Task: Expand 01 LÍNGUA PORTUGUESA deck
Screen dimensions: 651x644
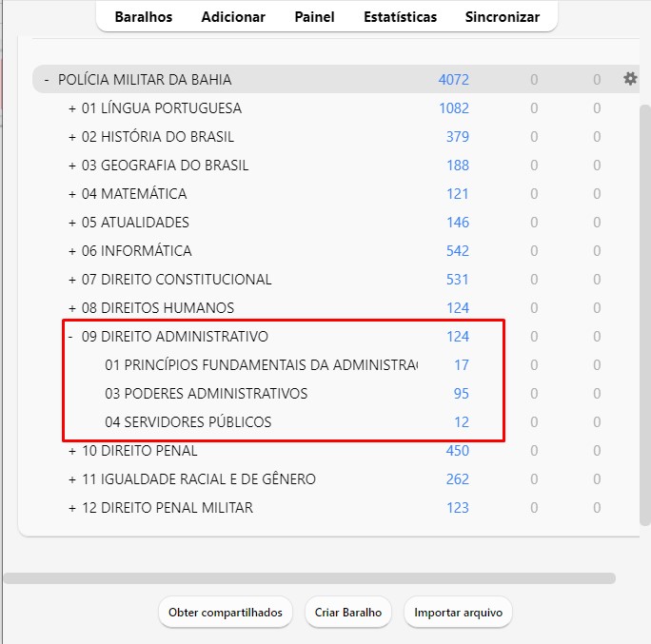Action: click(x=72, y=108)
